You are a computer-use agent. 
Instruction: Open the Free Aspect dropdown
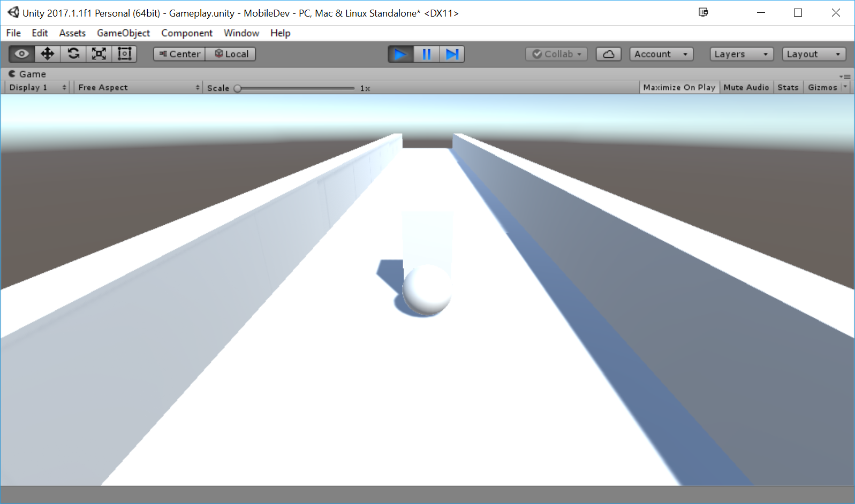(139, 87)
